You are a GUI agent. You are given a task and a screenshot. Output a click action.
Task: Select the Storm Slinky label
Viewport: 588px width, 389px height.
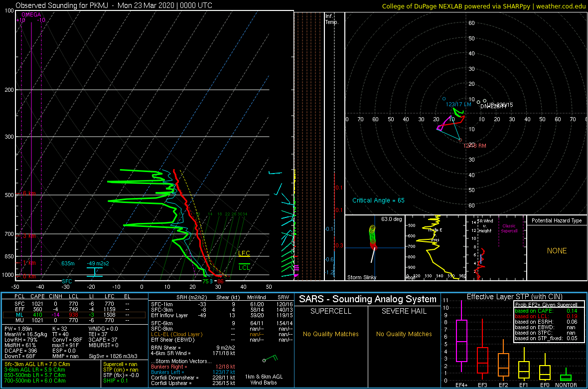(361, 277)
